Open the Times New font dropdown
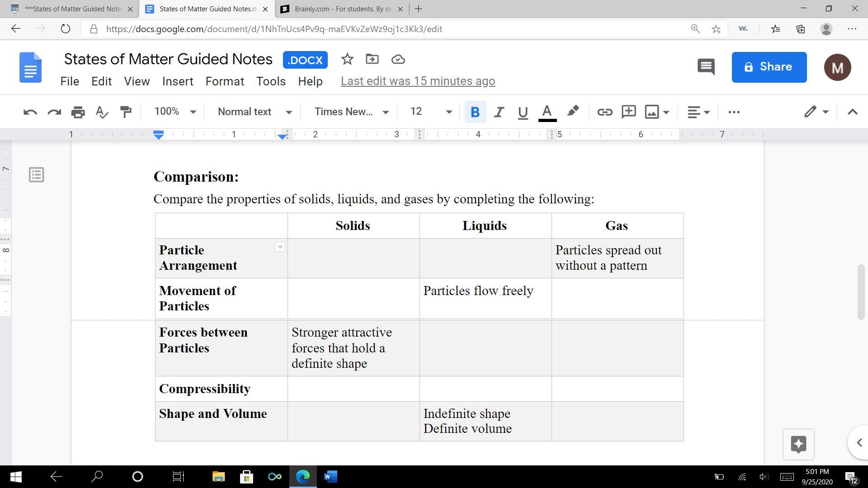The image size is (868, 488). coord(351,112)
